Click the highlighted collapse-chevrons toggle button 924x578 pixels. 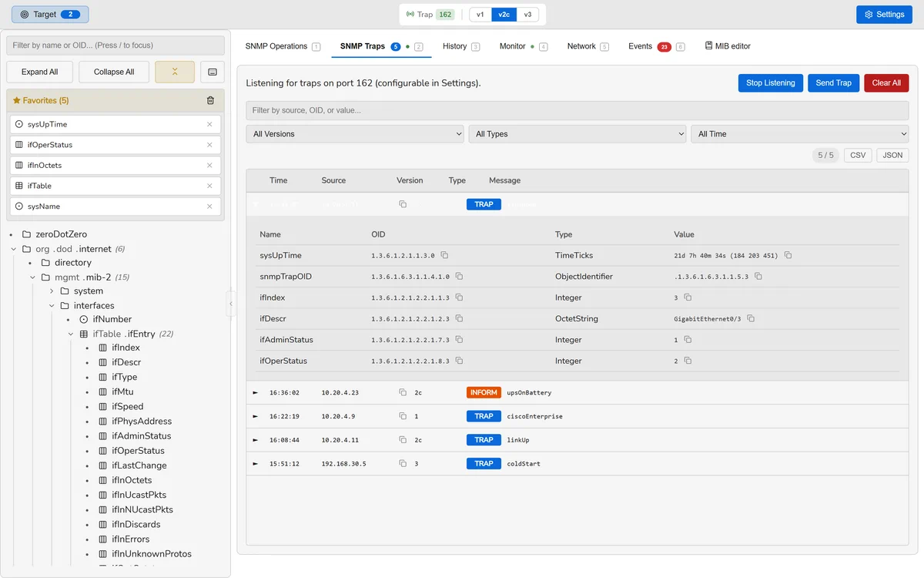(x=175, y=72)
